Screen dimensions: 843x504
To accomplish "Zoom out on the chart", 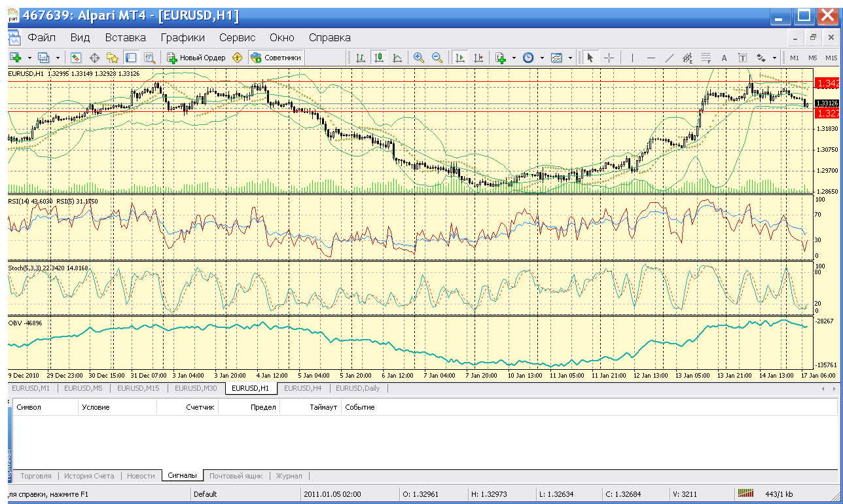I will (x=437, y=58).
